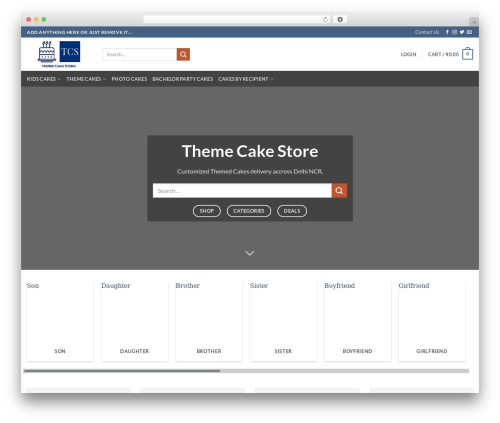Click the Categories button
Image resolution: width=500 pixels, height=423 pixels.
pyautogui.click(x=249, y=211)
